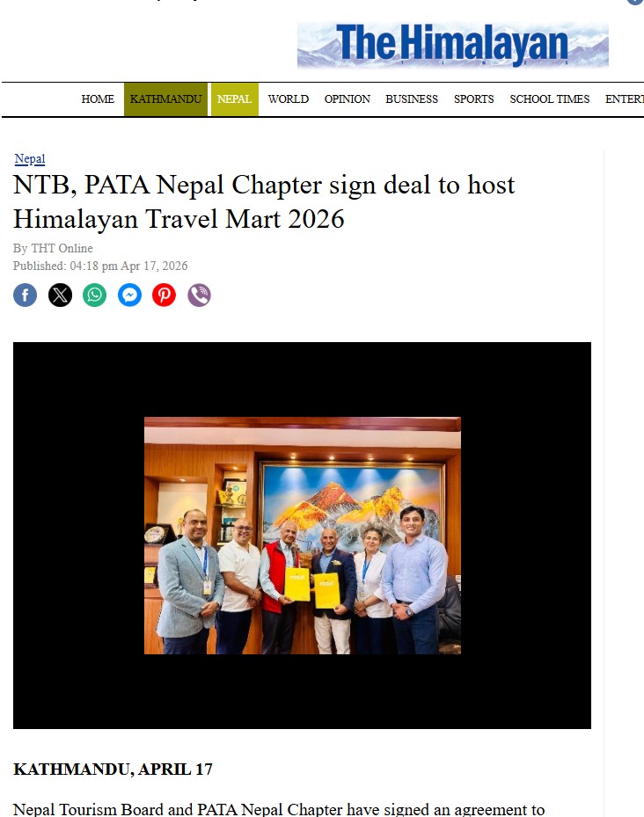This screenshot has width=644, height=817.
Task: Share article through WhatsApp icon
Action: pos(94,295)
